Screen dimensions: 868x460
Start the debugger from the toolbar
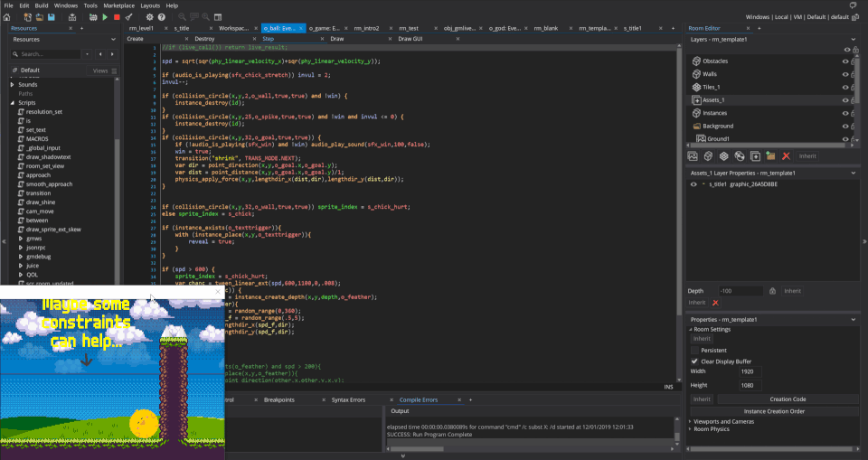[x=93, y=17]
